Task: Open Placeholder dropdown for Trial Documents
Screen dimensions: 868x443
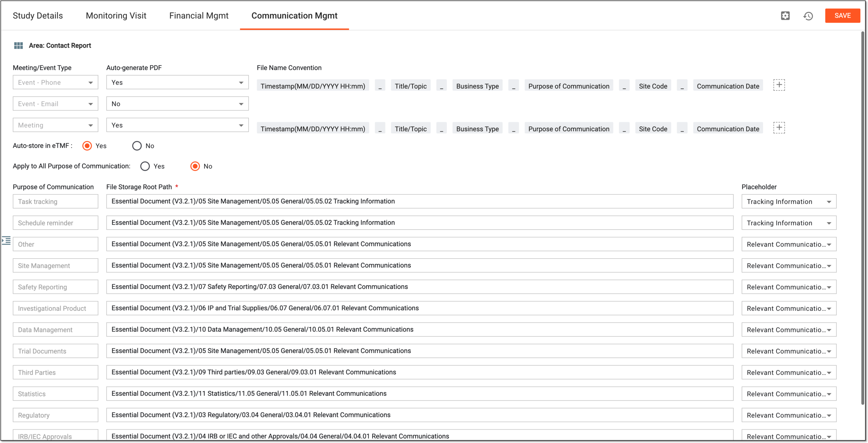Action: click(789, 351)
